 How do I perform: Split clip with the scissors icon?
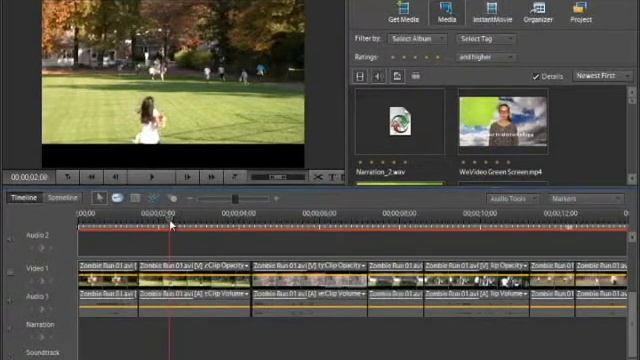[318, 177]
